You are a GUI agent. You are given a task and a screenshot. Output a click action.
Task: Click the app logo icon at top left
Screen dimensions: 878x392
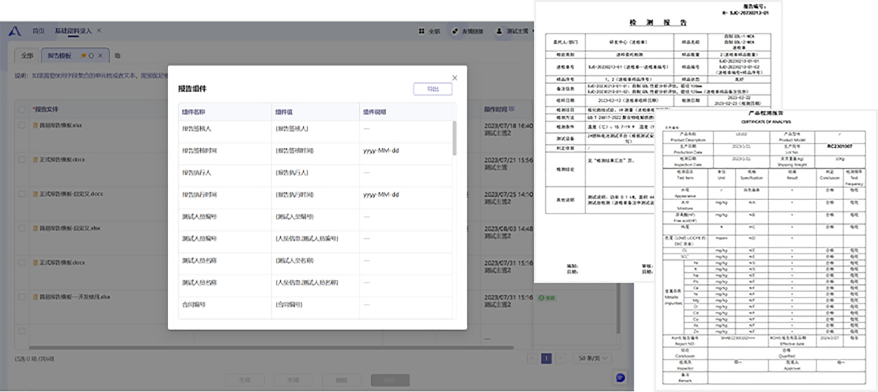click(15, 31)
